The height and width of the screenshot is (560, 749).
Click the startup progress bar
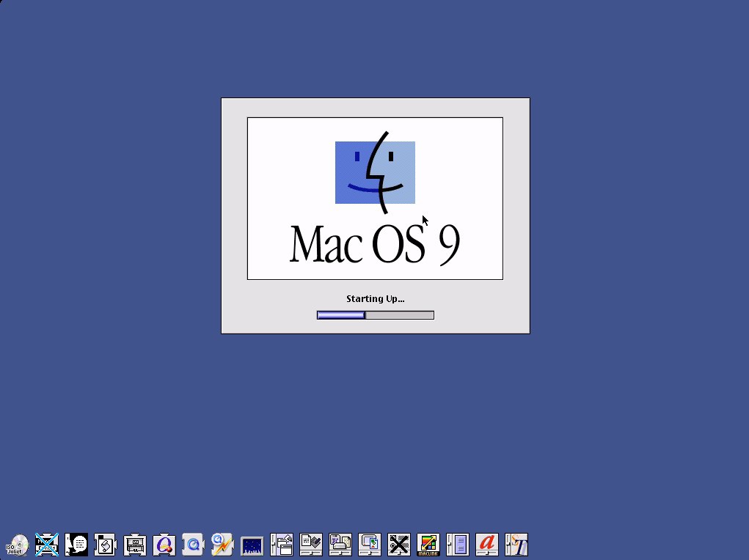(x=376, y=315)
